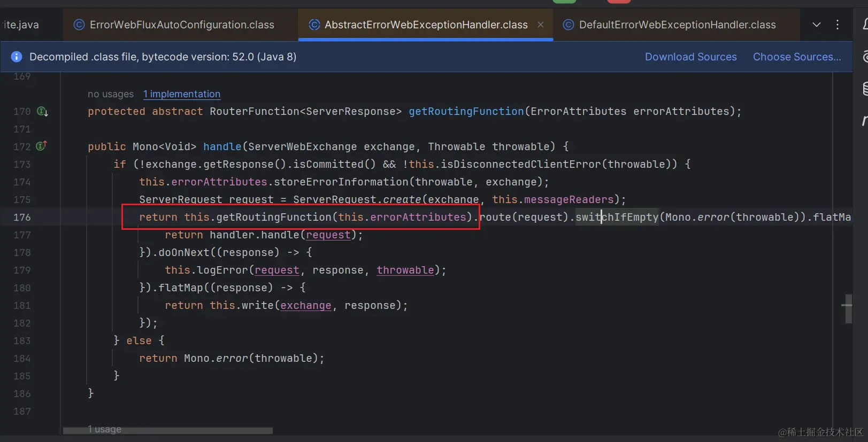This screenshot has width=868, height=442.
Task: Click Choose Sources link
Action: [797, 57]
